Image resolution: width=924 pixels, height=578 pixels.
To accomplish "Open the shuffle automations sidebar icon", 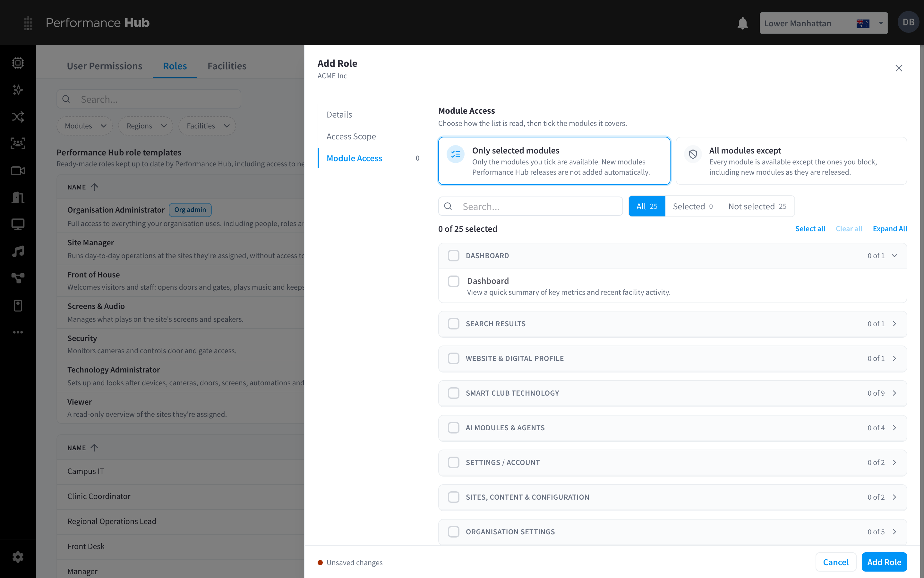I will point(18,117).
